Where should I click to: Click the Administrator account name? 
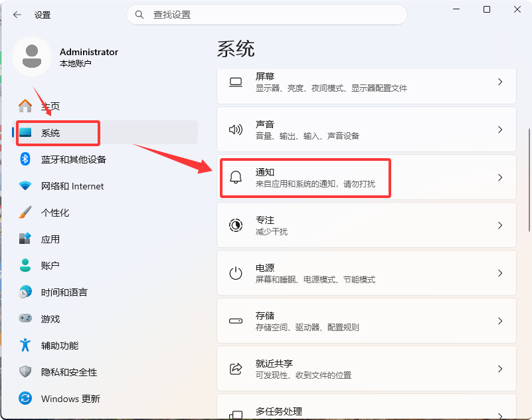[89, 52]
